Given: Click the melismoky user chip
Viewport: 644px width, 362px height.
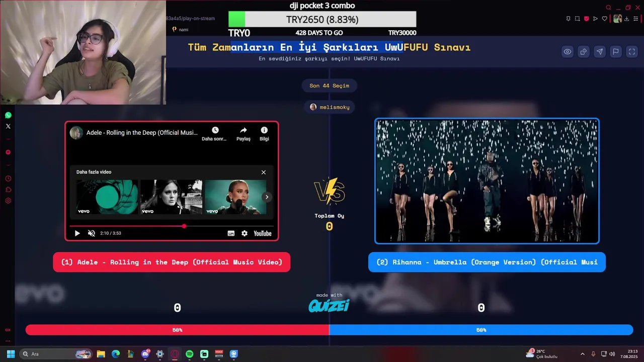Looking at the screenshot, I should point(330,107).
